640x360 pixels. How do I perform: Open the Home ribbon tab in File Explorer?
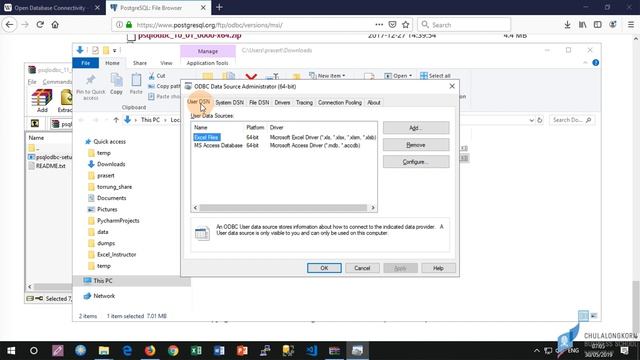(112, 63)
